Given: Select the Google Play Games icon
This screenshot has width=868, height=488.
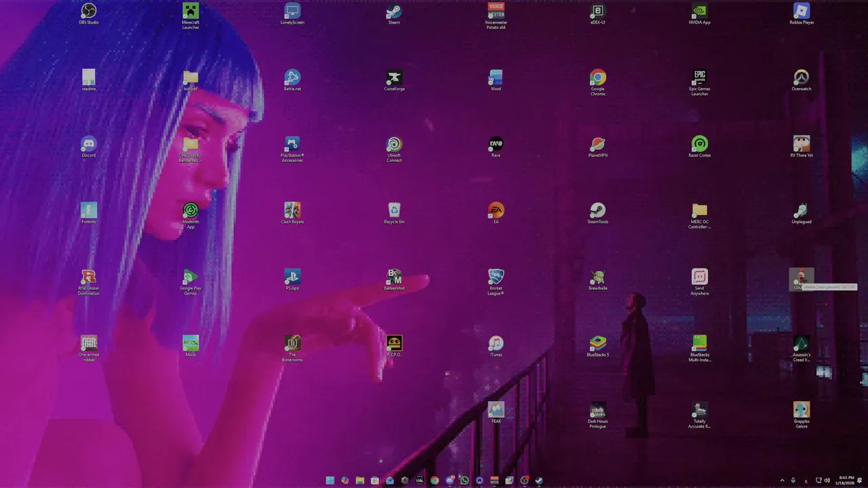Looking at the screenshot, I should pyautogui.click(x=191, y=282).
